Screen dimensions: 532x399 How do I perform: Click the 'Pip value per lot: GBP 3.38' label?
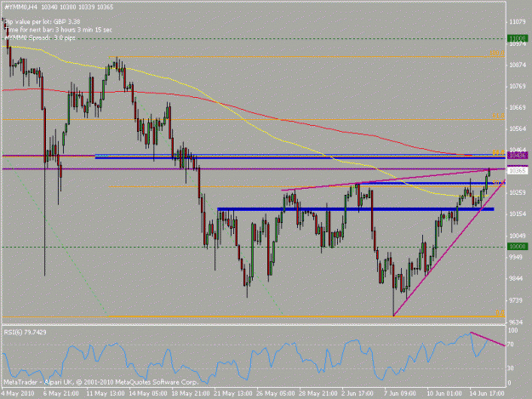(x=42, y=22)
